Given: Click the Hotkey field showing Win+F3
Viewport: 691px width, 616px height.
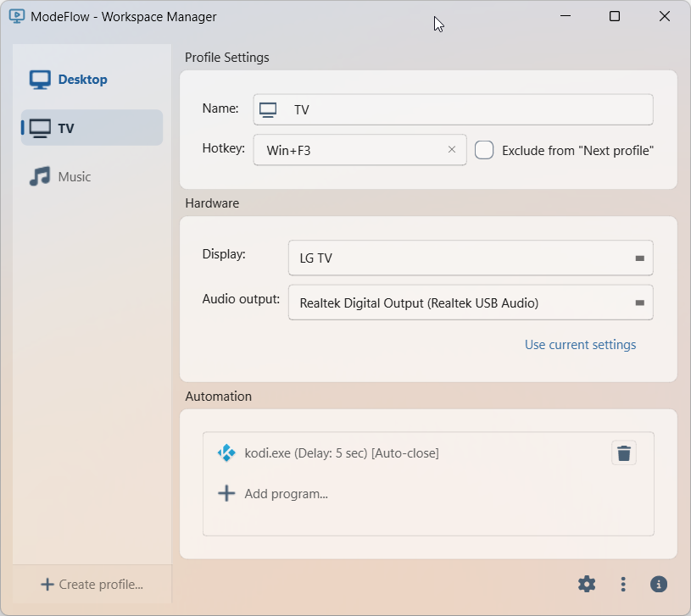Looking at the screenshot, I should tap(359, 150).
